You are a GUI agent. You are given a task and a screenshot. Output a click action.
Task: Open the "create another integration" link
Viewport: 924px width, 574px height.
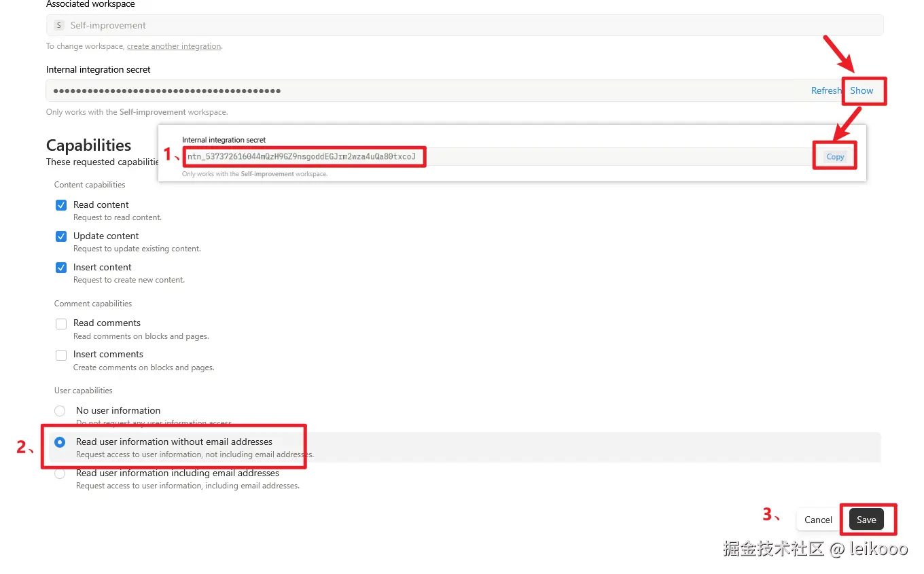[x=174, y=46]
